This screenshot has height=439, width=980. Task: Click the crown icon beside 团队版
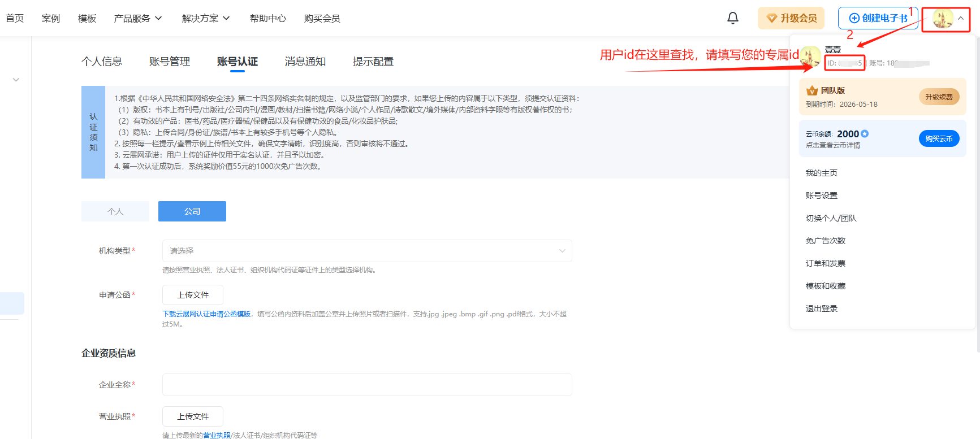click(x=812, y=90)
